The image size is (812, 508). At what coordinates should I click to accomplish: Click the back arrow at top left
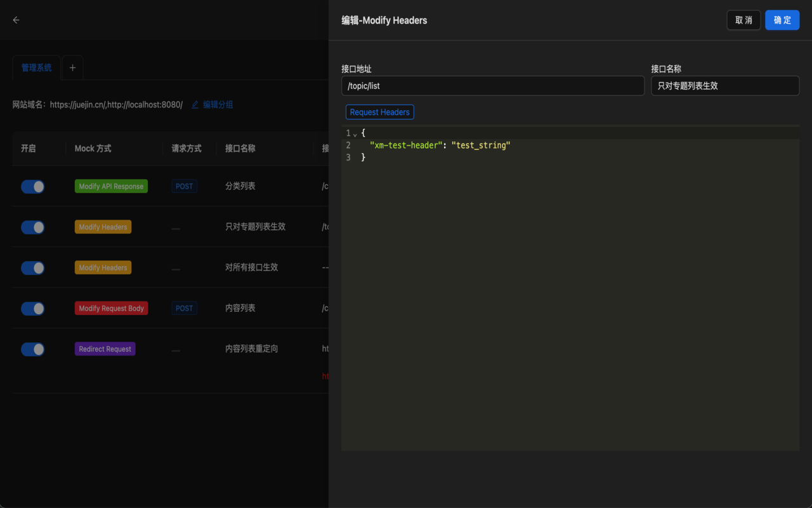[16, 20]
